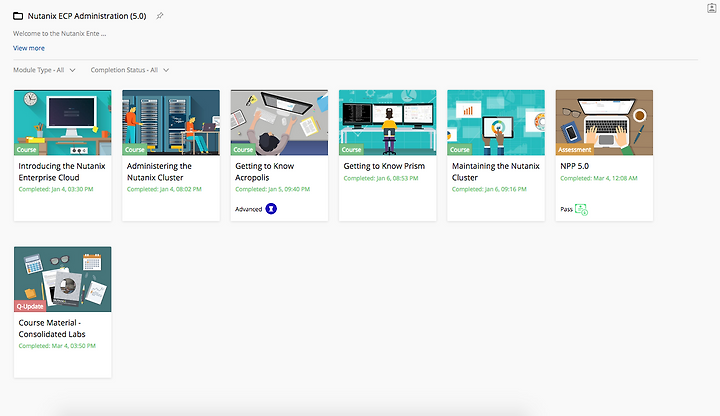The width and height of the screenshot is (720, 416).
Task: Click the 'Advanced' label on Acropolis card
Action: (x=248, y=209)
